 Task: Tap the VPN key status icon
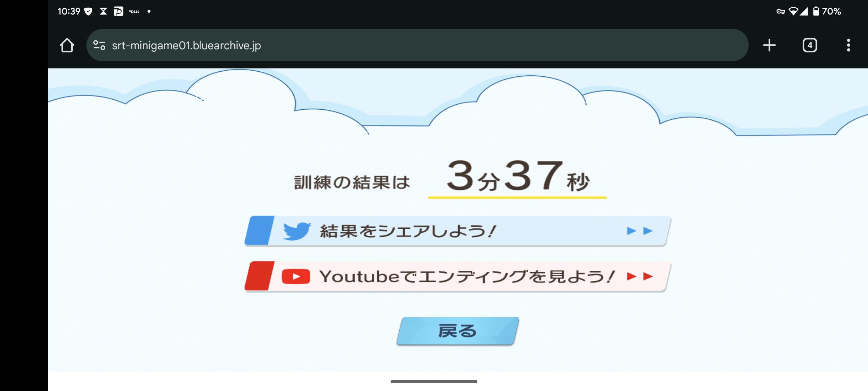(780, 11)
